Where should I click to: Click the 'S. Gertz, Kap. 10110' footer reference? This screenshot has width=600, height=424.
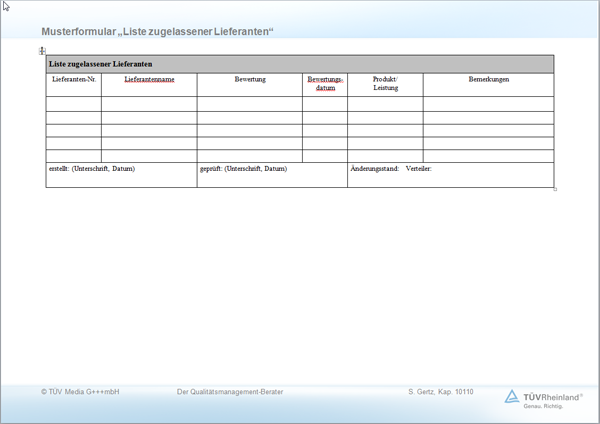441,392
